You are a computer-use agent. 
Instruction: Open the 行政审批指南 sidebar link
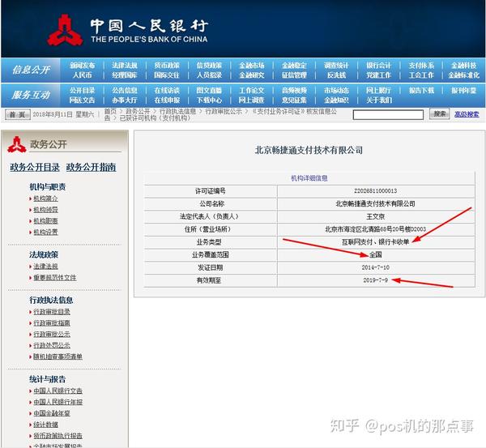(x=52, y=323)
